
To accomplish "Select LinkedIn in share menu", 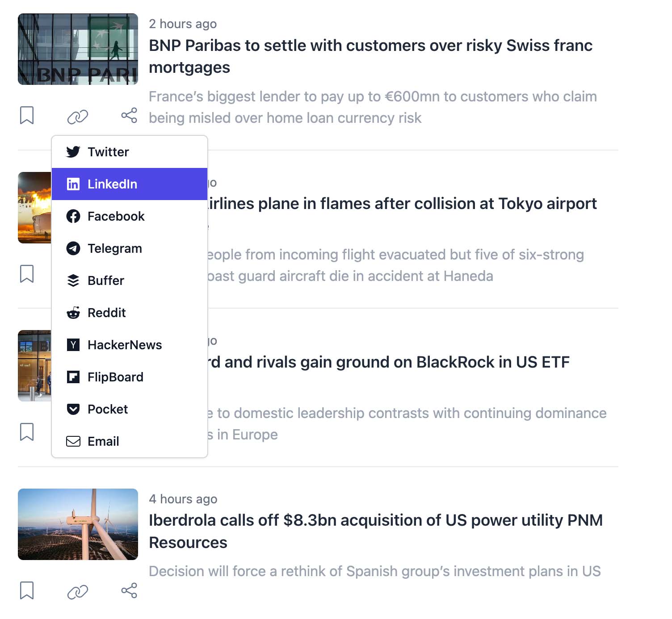I will click(130, 184).
